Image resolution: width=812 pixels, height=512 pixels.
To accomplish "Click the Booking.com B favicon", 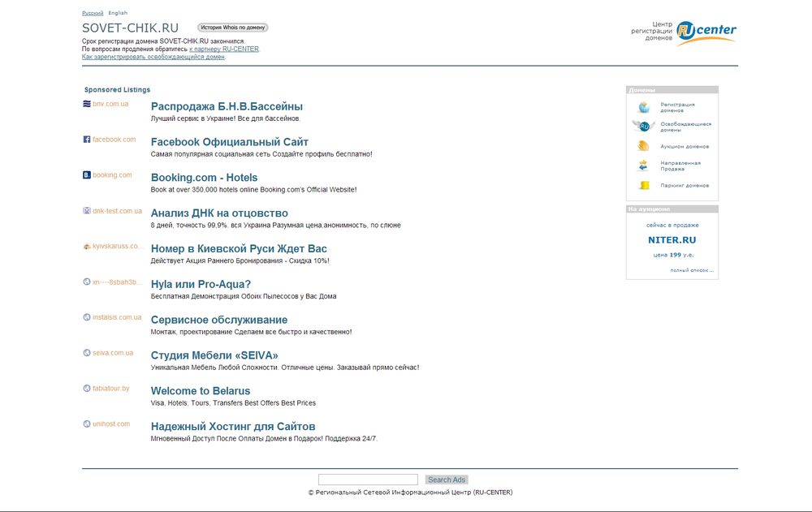I will (x=87, y=175).
